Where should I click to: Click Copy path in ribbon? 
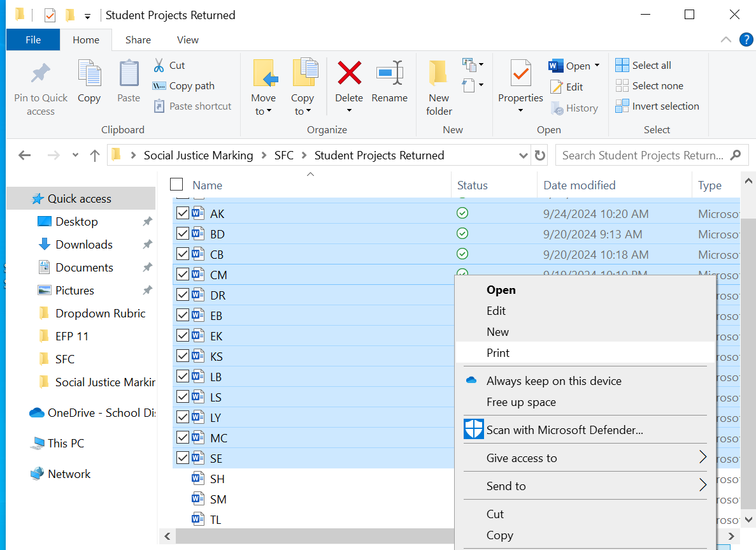pos(183,86)
